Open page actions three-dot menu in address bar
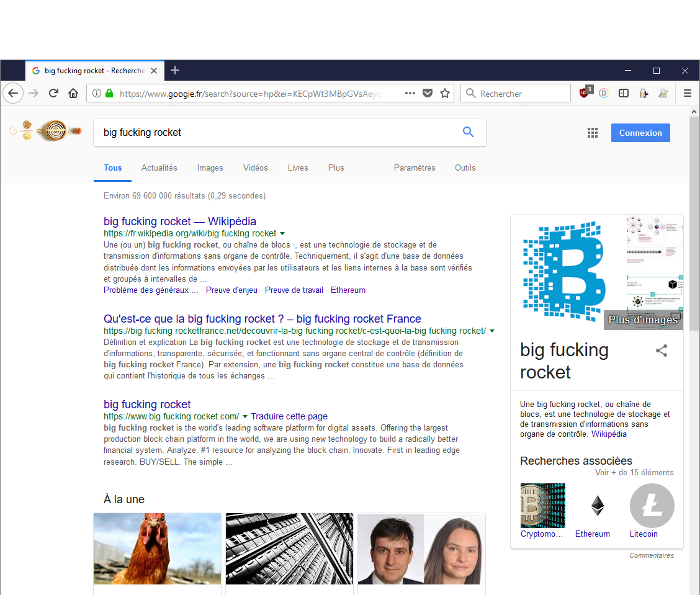This screenshot has width=700, height=595. [410, 93]
